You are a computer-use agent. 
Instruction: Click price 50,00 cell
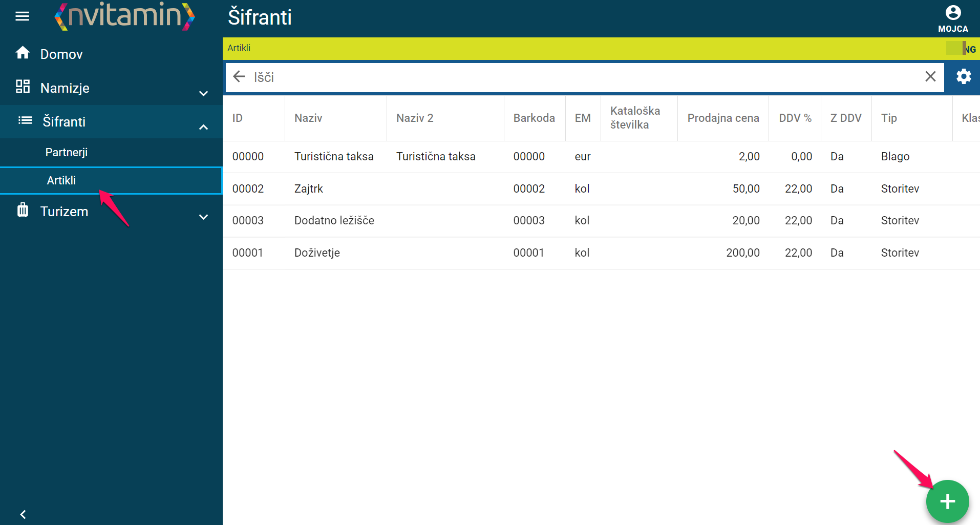[746, 189]
